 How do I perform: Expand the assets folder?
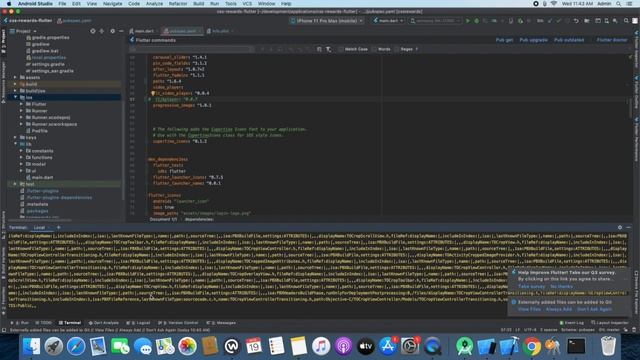click(15, 78)
